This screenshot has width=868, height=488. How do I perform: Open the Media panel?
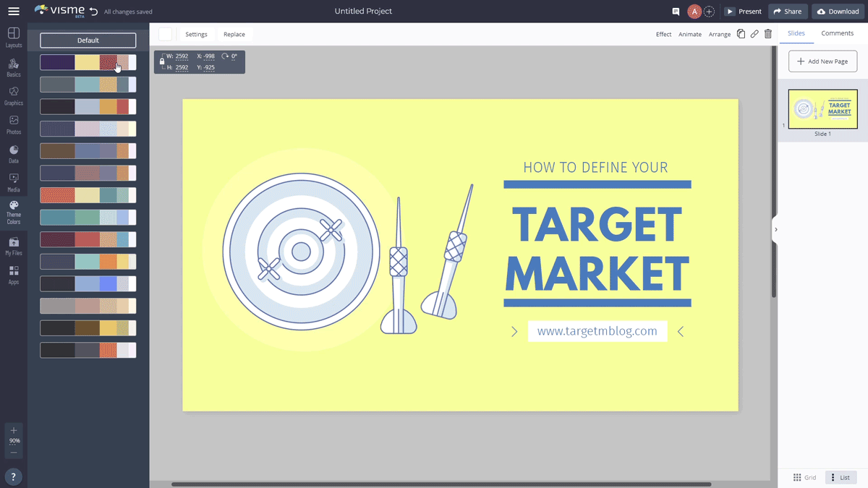(x=13, y=183)
